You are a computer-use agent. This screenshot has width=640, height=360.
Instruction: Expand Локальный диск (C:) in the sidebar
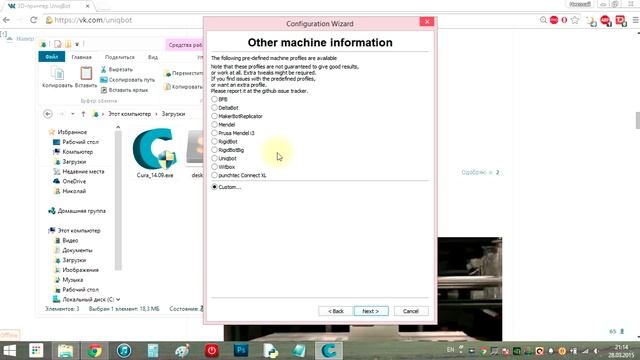(x=84, y=299)
